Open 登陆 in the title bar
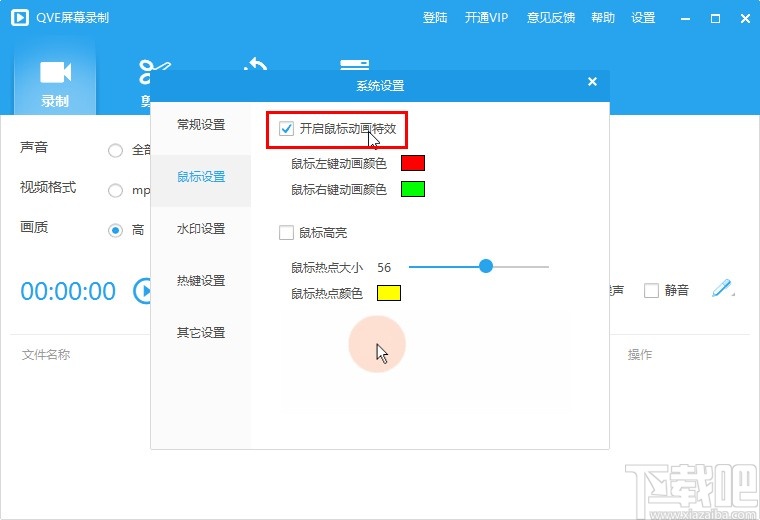Screen dimensions: 760x520 coord(435,18)
